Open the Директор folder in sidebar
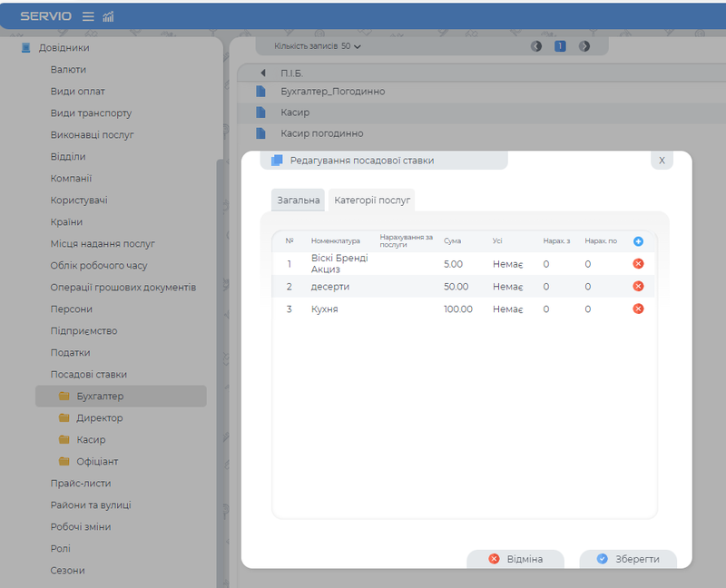Screen dimensions: 726x588 coord(100,418)
